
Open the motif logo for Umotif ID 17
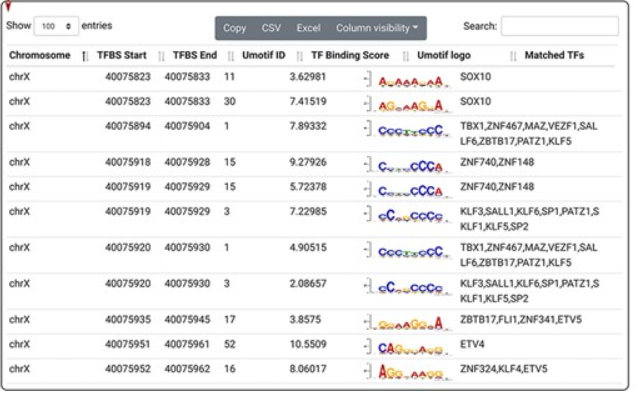coord(408,323)
